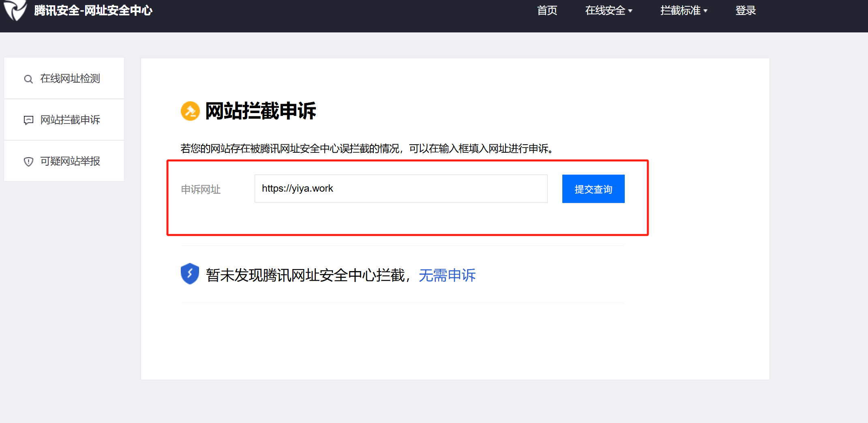Click the 申诉网址 URL input field
The width and height of the screenshot is (868, 423).
point(401,189)
